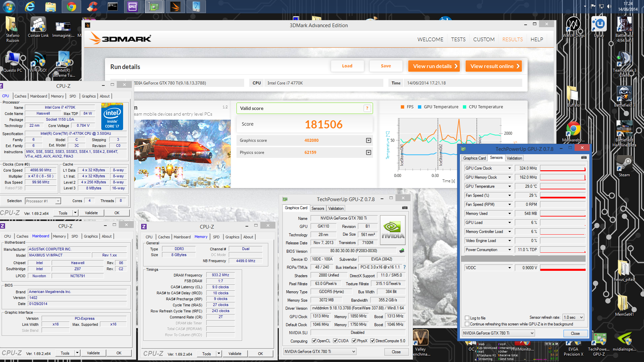Open the Watch_Dogs desktop shortcut

(573, 27)
